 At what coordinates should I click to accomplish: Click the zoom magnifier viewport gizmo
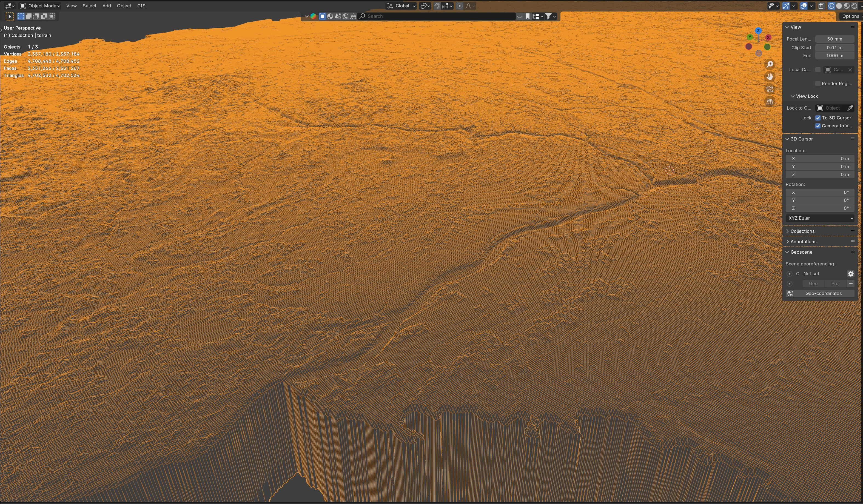(770, 64)
